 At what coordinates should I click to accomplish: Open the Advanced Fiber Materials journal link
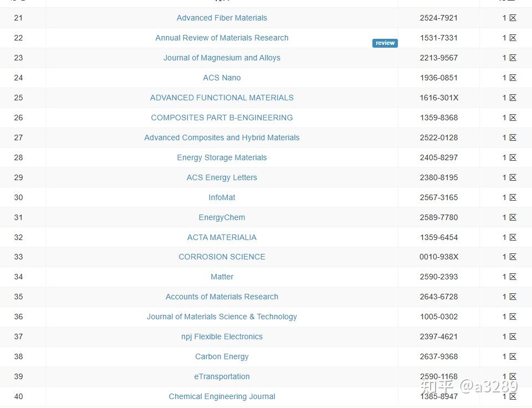[222, 18]
